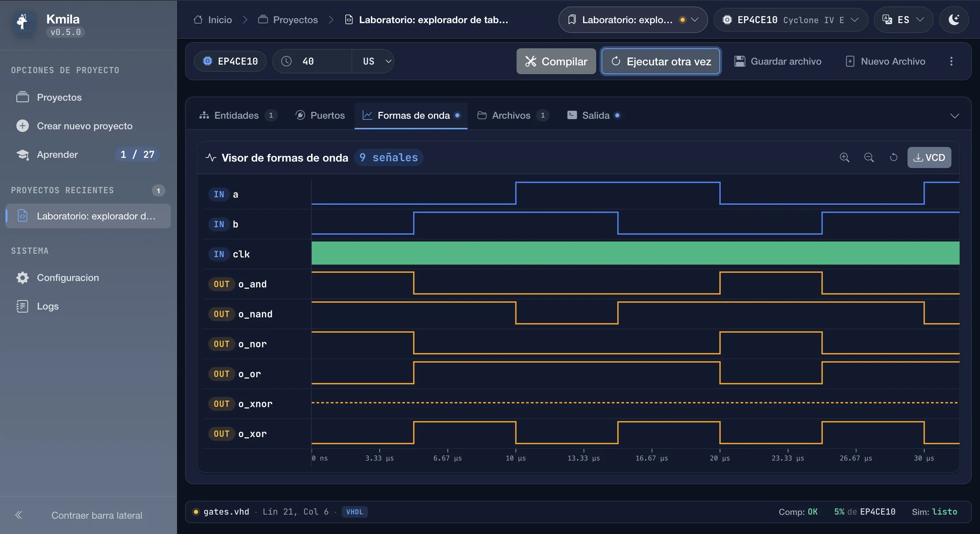Go to Inicio breadcrumb

[213, 20]
